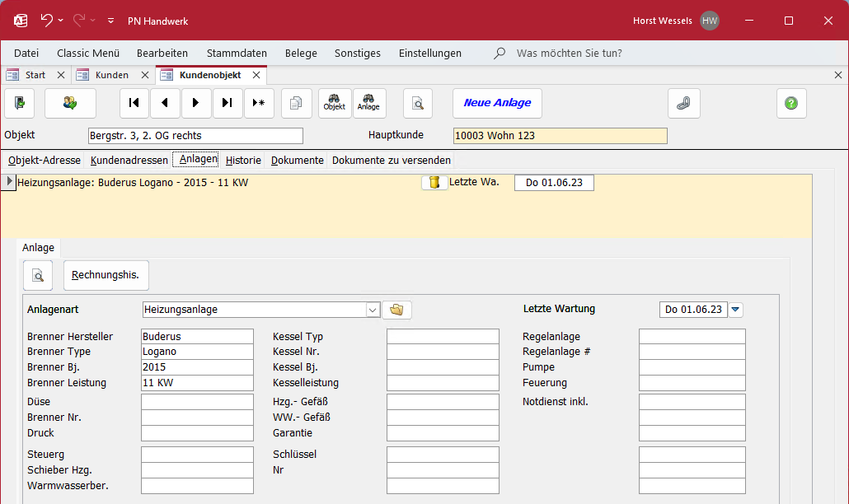The width and height of the screenshot is (849, 504).
Task: Go to first record arrow
Action: point(134,103)
